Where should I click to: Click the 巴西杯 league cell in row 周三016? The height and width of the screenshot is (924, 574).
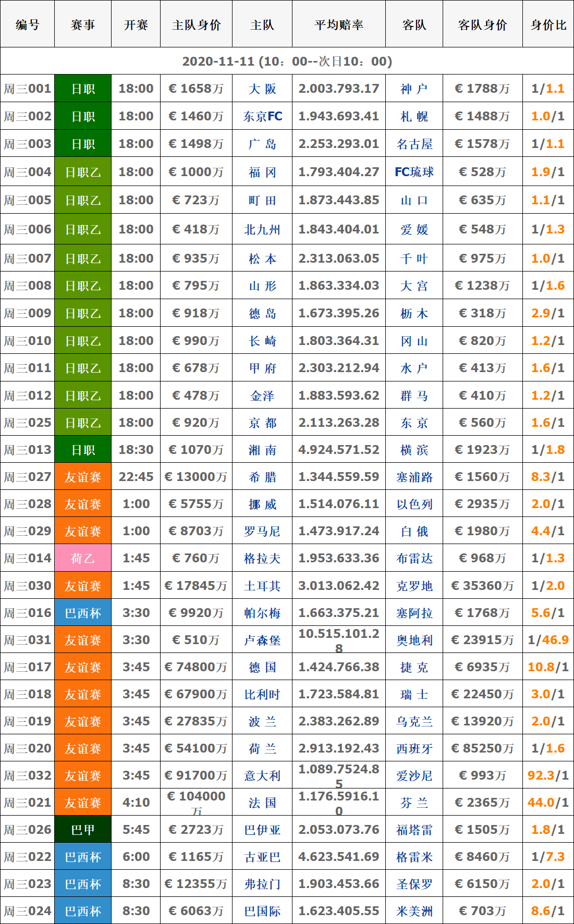tap(83, 613)
